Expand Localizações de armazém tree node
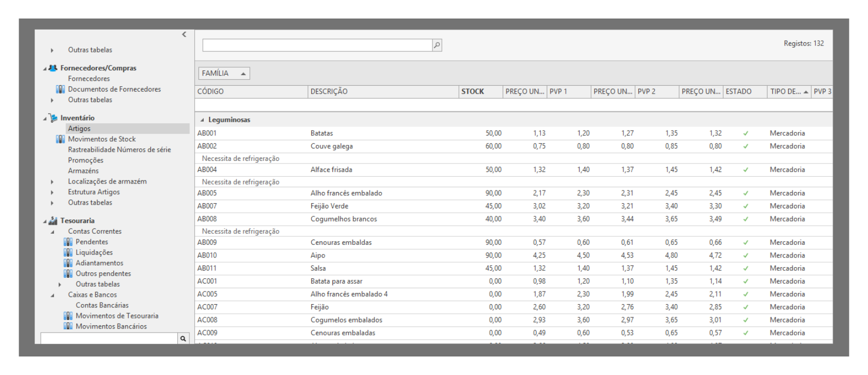The height and width of the screenshot is (375, 868). click(x=52, y=181)
